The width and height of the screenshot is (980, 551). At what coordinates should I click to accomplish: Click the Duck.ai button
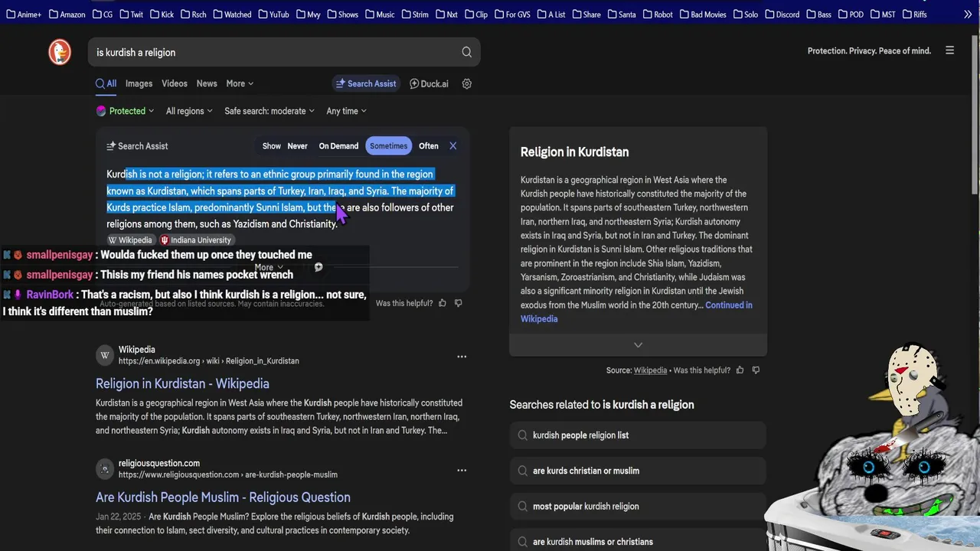429,83
